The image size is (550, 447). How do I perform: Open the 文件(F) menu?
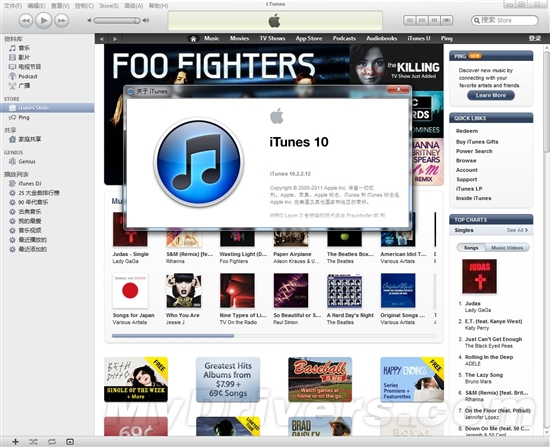coord(13,6)
